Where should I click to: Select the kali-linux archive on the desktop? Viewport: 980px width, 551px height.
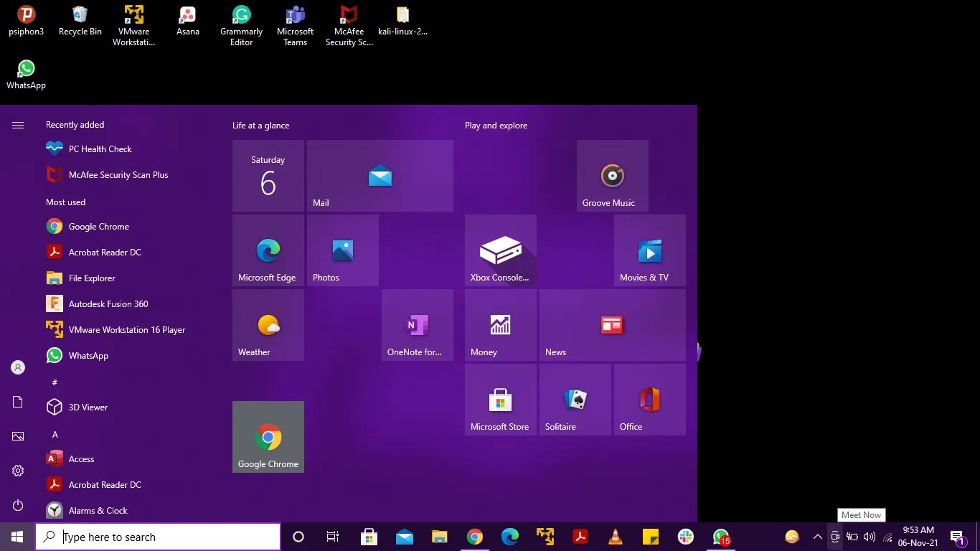pyautogui.click(x=403, y=21)
